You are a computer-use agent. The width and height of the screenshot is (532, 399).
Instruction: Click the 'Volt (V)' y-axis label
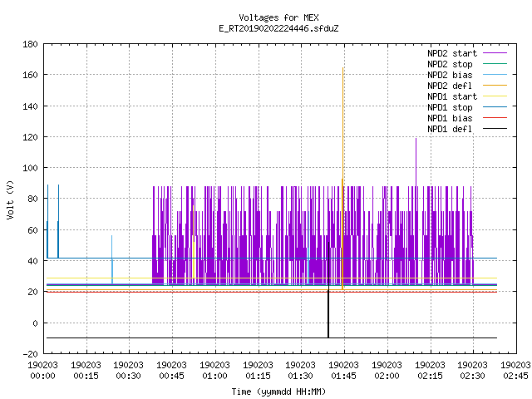[x=10, y=200]
